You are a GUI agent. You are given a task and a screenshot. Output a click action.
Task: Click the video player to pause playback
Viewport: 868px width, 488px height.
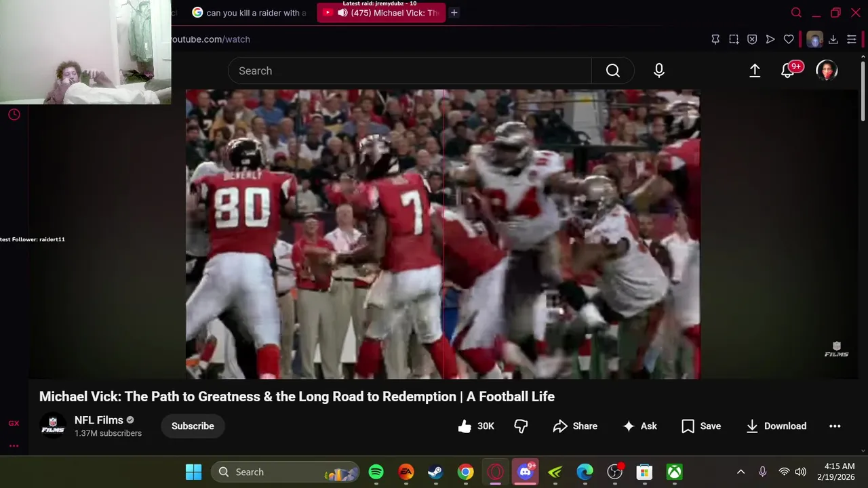[442, 234]
